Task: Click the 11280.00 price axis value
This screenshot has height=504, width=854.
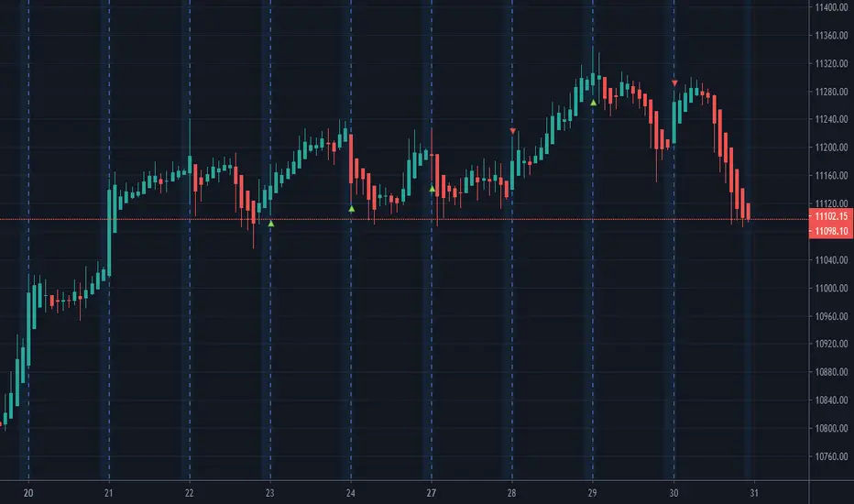Action: (831, 92)
